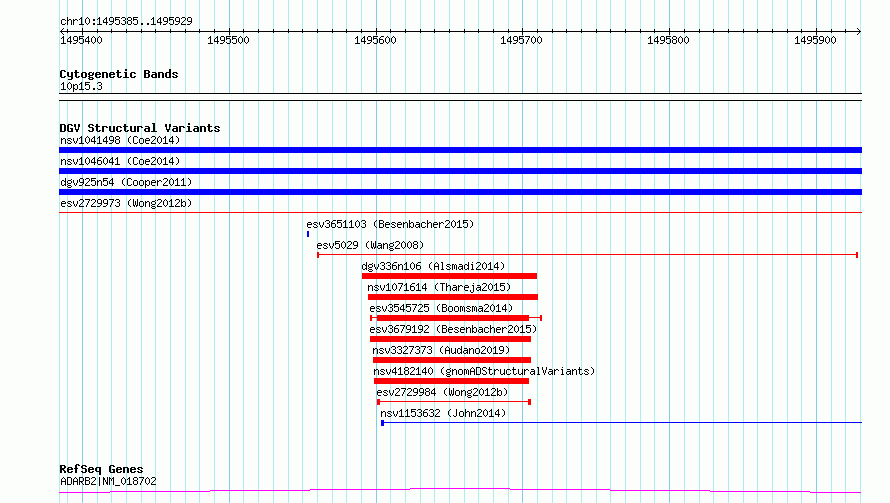Click variant label esv3651103 (Besenbacher2015)

click(390, 224)
